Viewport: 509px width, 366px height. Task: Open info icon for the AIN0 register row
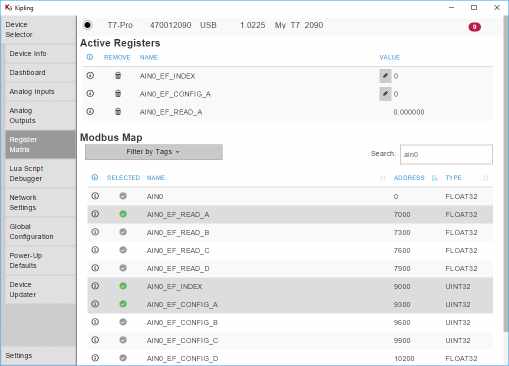(x=95, y=196)
